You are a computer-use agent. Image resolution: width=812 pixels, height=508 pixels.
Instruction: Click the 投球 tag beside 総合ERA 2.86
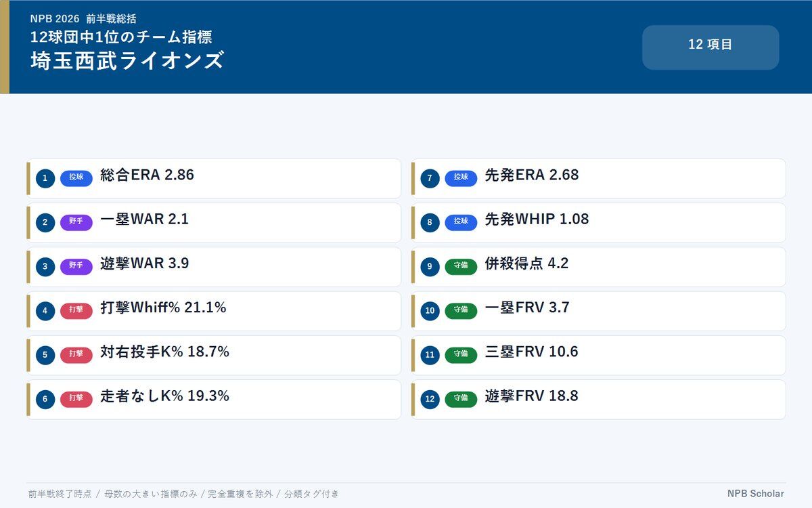[76, 178]
